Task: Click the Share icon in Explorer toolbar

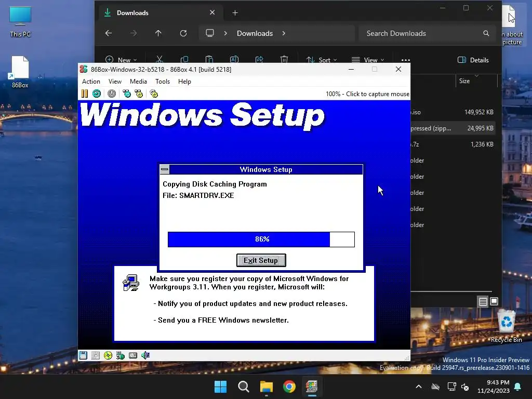Action: (x=259, y=60)
